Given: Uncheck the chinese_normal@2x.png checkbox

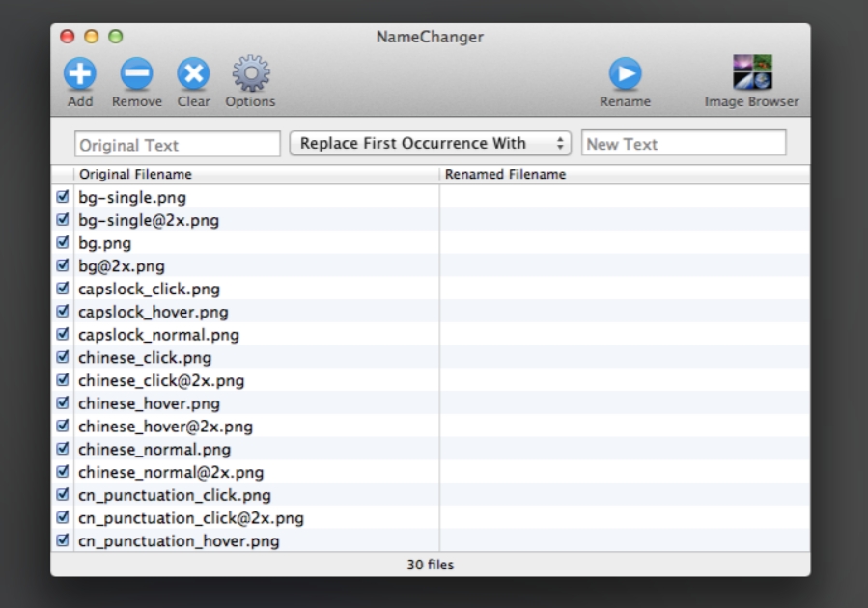Looking at the screenshot, I should pyautogui.click(x=63, y=471).
